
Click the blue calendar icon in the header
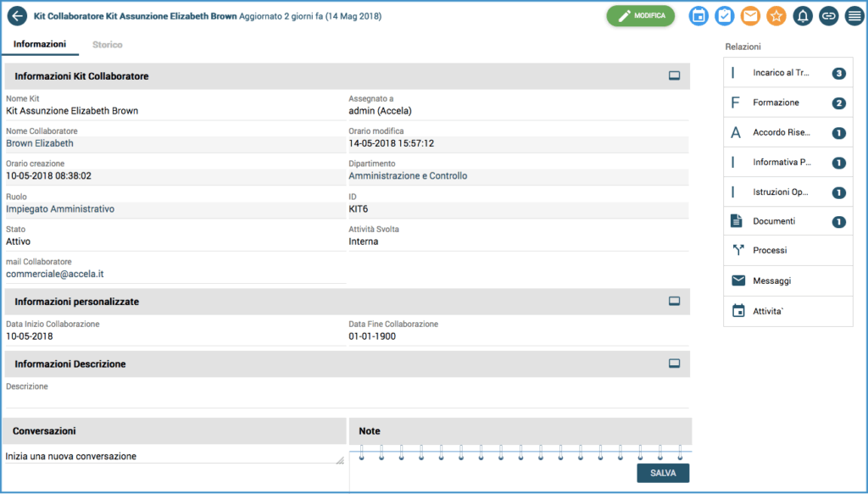click(x=698, y=16)
